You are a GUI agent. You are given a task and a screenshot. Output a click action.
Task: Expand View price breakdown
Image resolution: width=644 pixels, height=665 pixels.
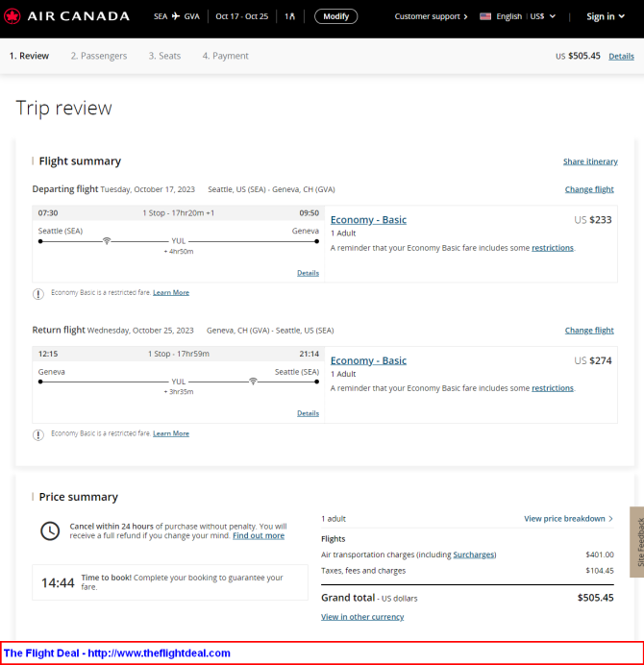click(568, 518)
